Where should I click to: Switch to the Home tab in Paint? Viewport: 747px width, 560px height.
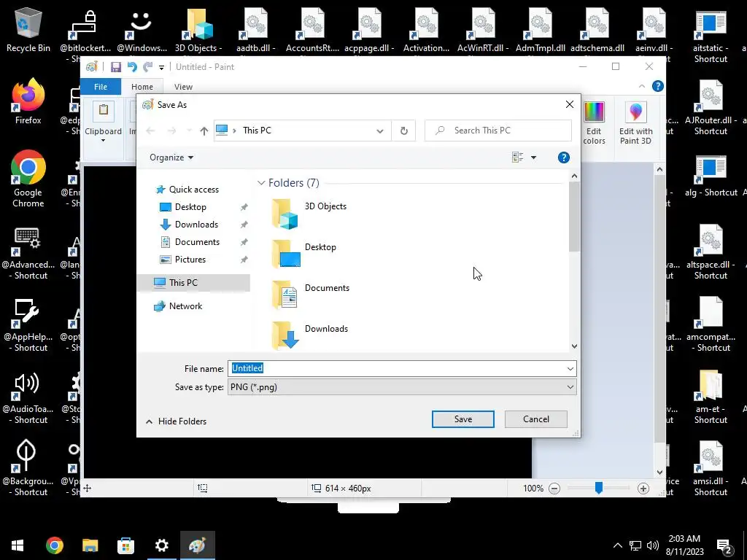point(142,87)
